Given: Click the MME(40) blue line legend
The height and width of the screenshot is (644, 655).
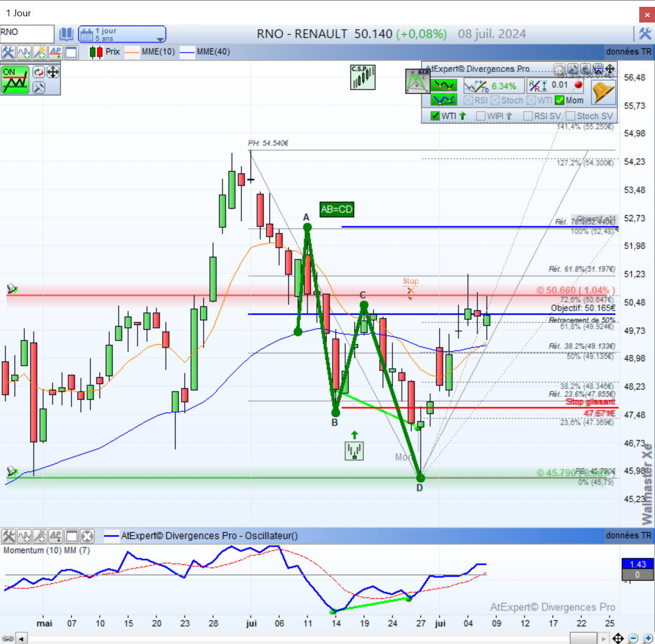Looking at the screenshot, I should 205,52.
